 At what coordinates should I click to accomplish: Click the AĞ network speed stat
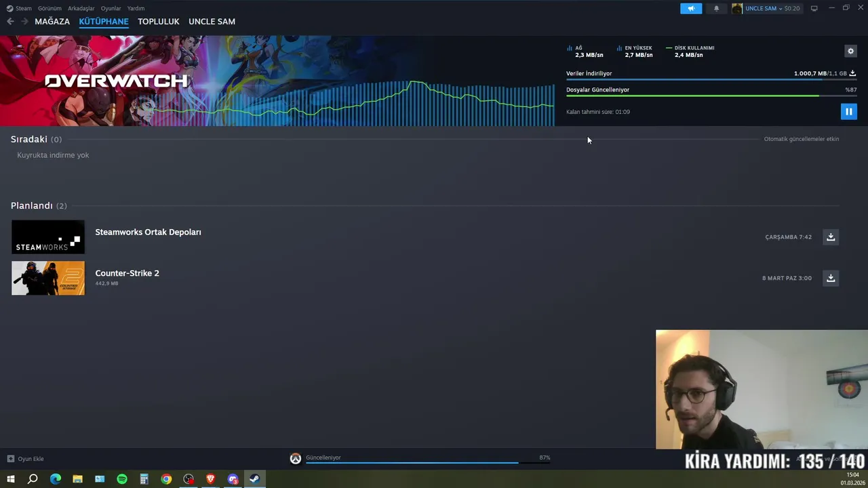585,52
